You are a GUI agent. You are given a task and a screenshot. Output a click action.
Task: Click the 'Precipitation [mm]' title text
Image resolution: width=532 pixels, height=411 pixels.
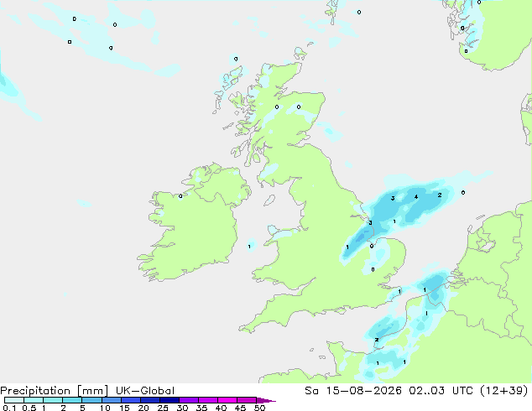pos(55,391)
